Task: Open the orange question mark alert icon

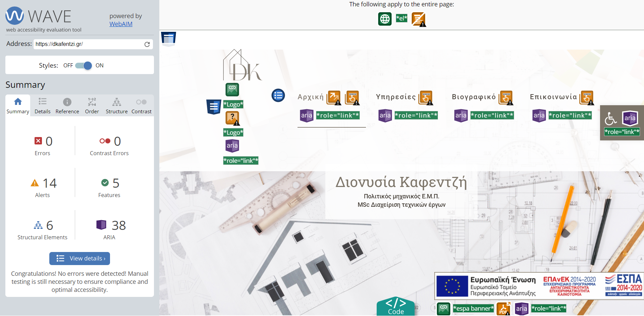Action: [x=232, y=118]
